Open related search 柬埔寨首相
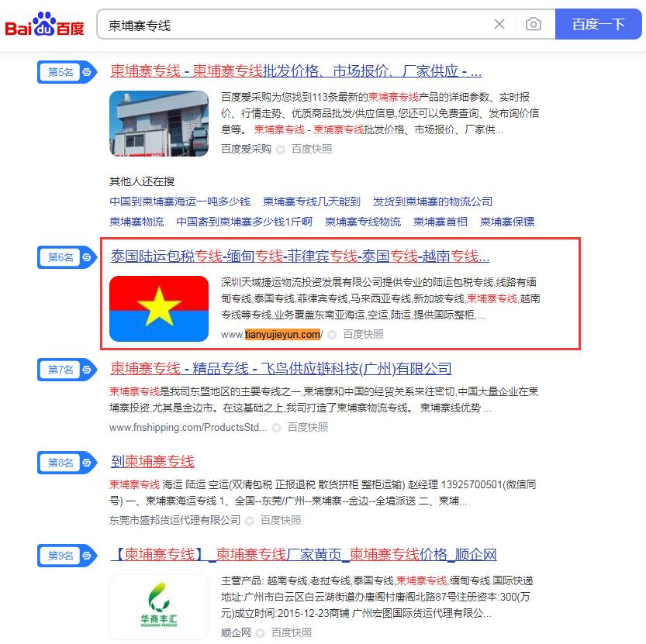 point(440,222)
